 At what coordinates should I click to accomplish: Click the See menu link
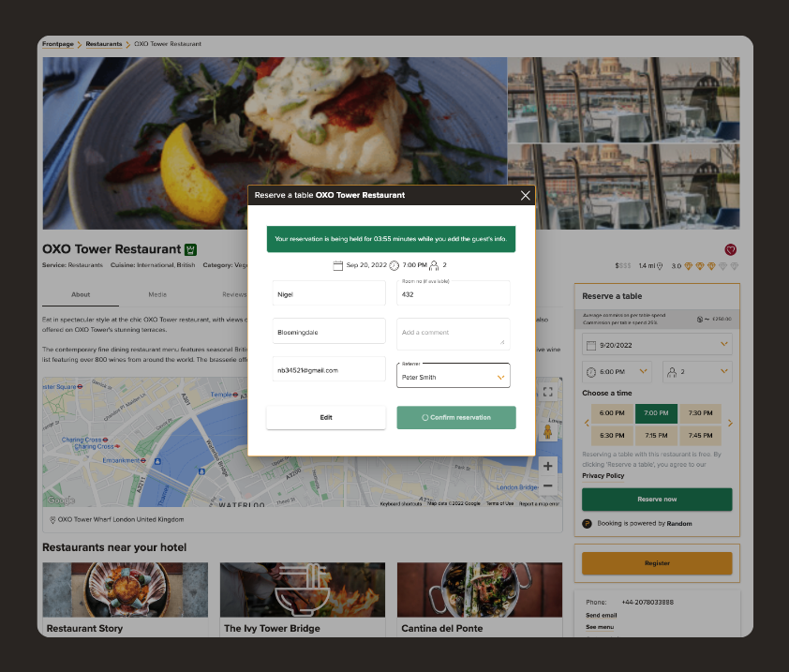[600, 627]
